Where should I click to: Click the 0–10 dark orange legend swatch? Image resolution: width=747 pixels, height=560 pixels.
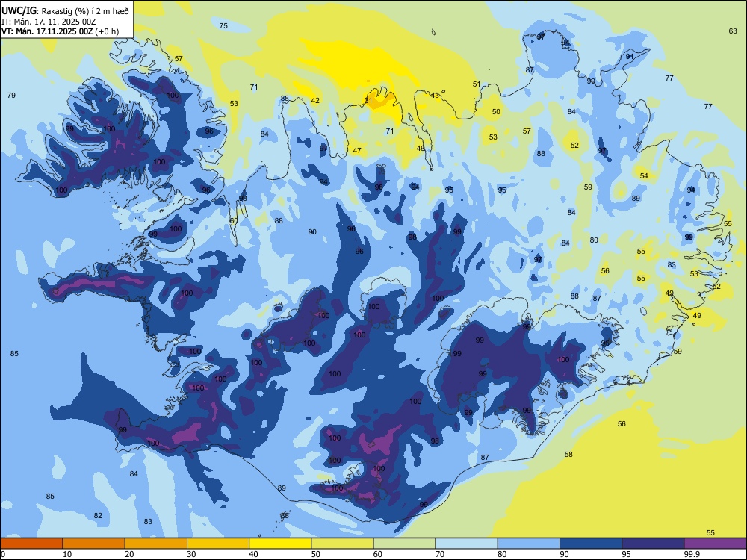pos(31,544)
